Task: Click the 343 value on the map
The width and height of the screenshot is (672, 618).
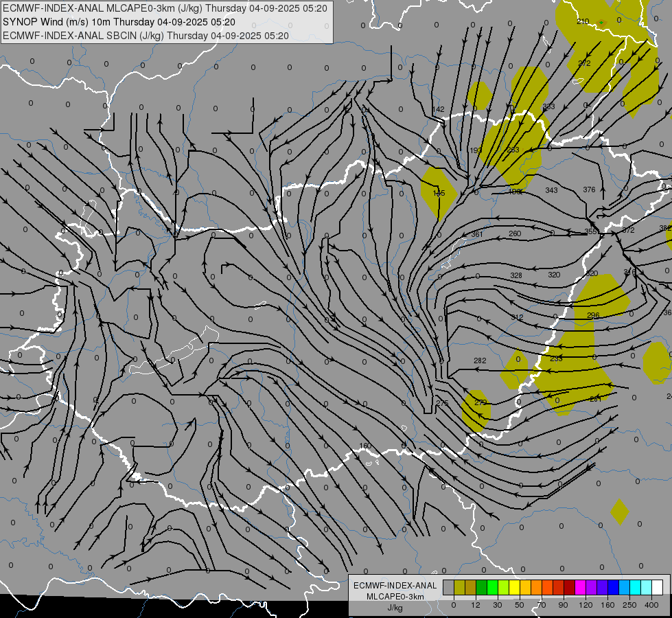Action: click(552, 190)
